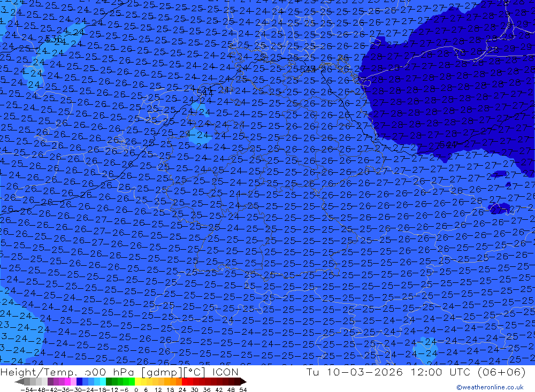The width and height of the screenshot is (535, 392).
Task: Select the bright yellow 0 legend swatch
Action: point(137,381)
